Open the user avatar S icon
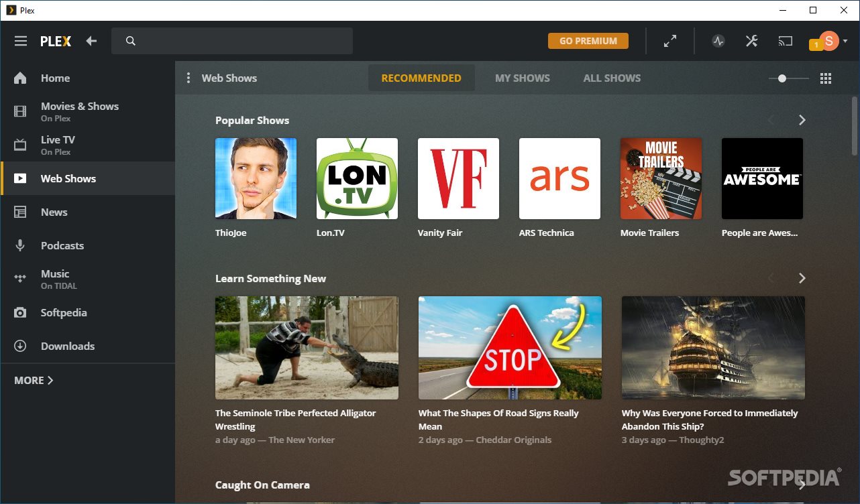Image resolution: width=860 pixels, height=504 pixels. point(829,41)
